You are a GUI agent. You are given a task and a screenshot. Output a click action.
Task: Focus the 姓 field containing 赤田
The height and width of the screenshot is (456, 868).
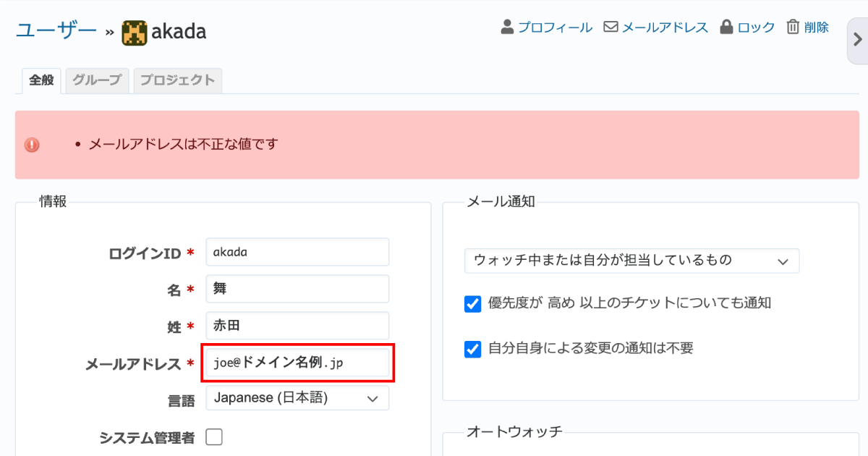tap(297, 326)
